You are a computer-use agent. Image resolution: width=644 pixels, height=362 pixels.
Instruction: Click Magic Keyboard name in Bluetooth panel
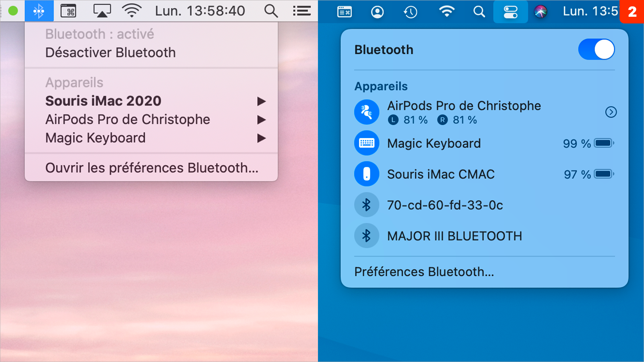434,143
